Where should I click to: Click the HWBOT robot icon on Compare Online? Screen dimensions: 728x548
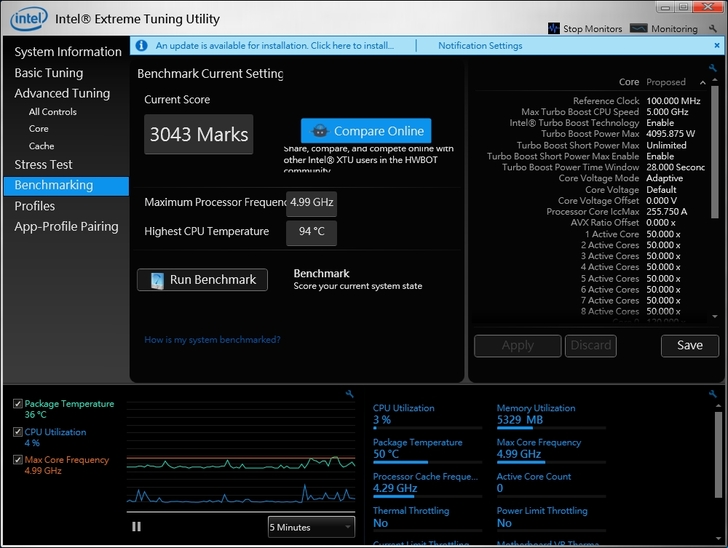pyautogui.click(x=319, y=131)
